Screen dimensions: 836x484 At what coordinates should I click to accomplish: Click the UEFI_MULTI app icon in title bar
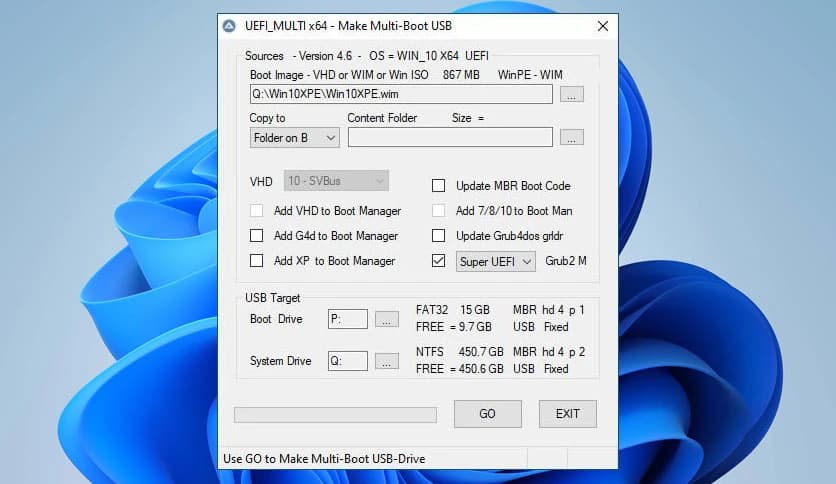pos(229,26)
